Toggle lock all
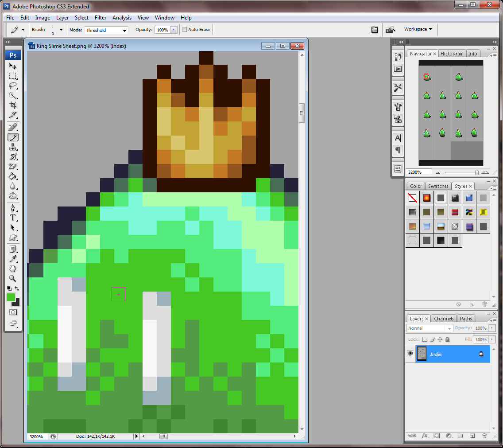The image size is (503, 448). click(448, 339)
